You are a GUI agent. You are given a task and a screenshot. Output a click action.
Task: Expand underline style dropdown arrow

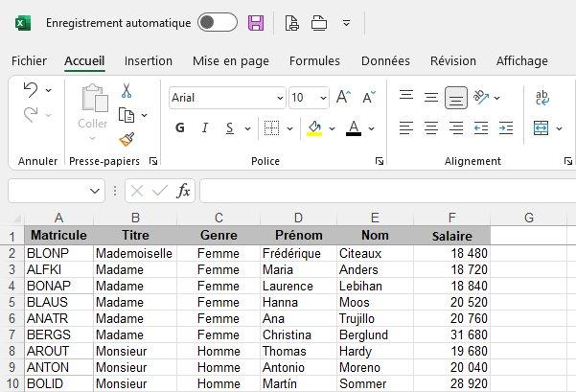tap(247, 128)
